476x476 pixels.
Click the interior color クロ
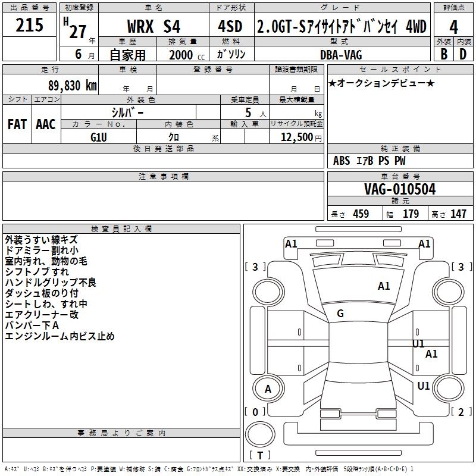(174, 137)
